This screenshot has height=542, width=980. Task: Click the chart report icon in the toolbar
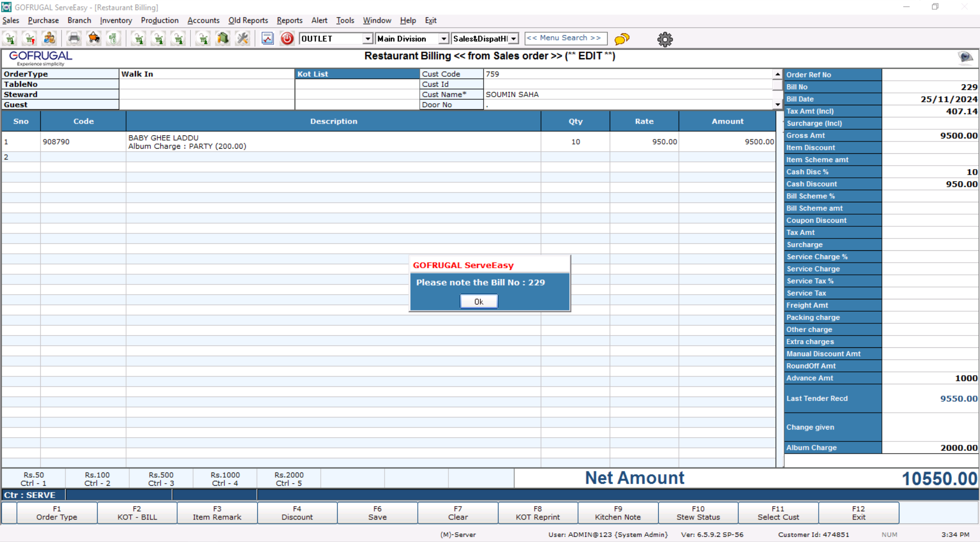[267, 38]
